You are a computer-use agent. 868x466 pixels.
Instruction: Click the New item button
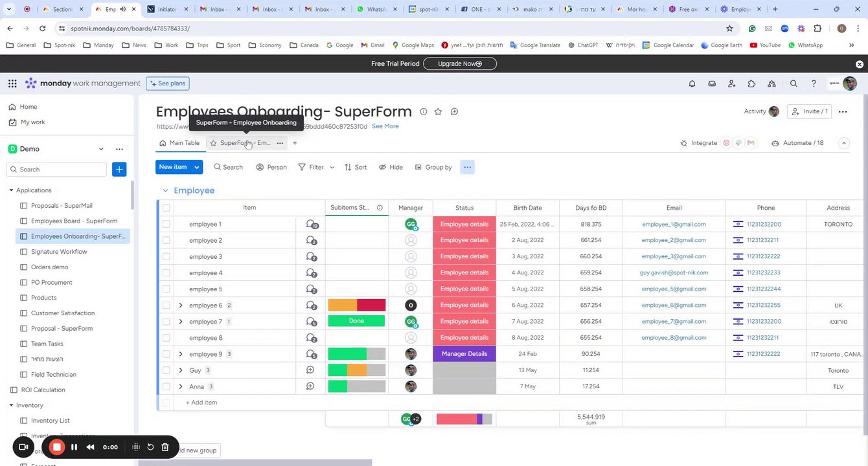(x=173, y=167)
